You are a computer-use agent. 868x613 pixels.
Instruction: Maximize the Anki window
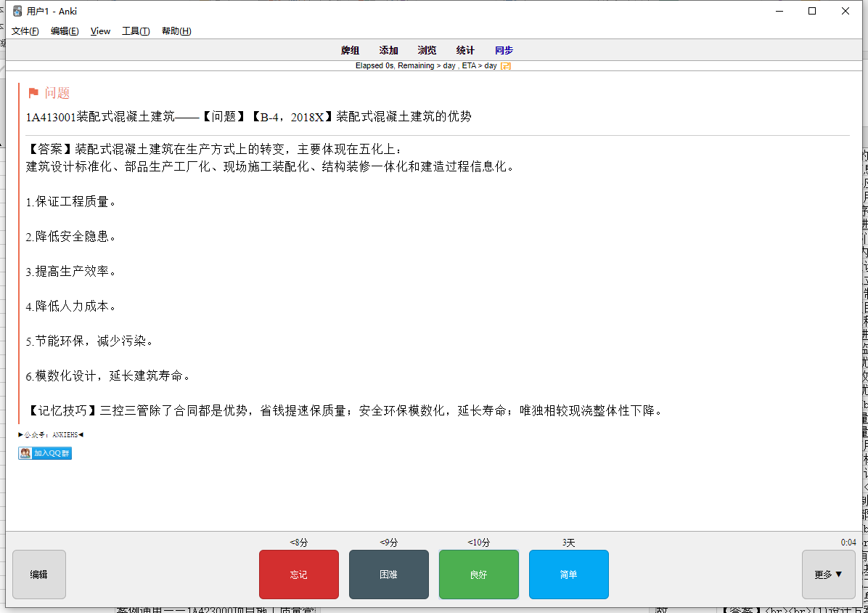(812, 11)
